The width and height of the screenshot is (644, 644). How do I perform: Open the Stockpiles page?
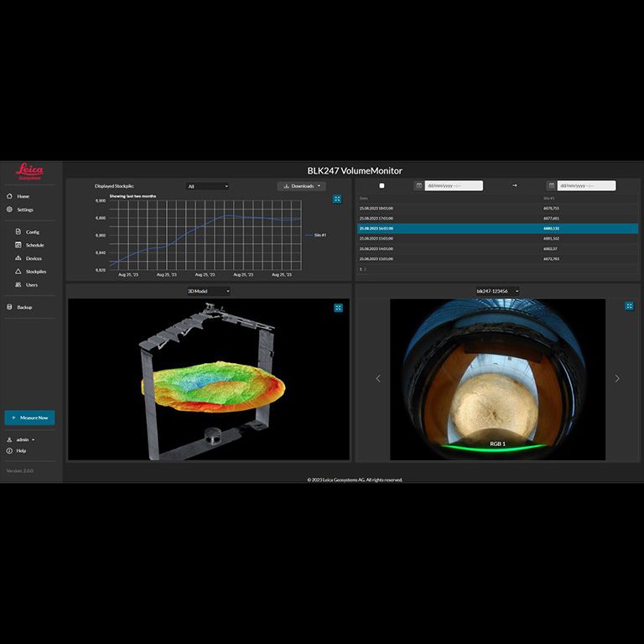point(35,272)
